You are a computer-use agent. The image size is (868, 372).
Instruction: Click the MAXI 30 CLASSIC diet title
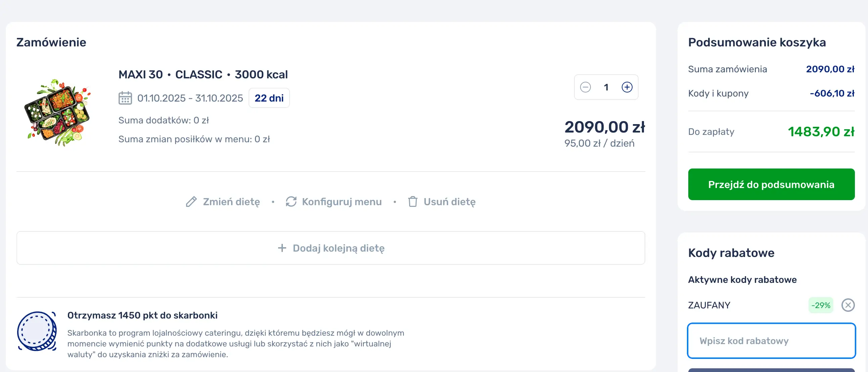pyautogui.click(x=203, y=75)
